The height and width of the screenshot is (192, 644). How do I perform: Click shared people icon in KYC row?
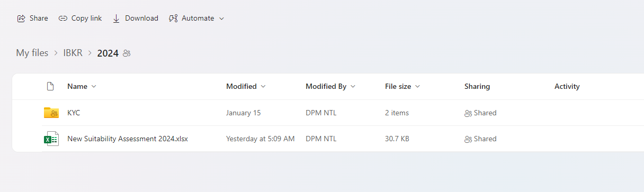click(468, 113)
